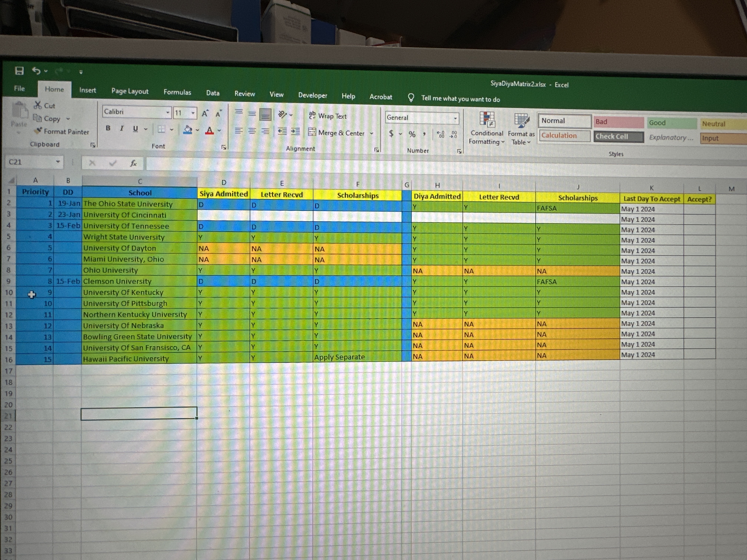The image size is (747, 560).
Task: Click the Cut scissors icon
Action: [x=37, y=105]
